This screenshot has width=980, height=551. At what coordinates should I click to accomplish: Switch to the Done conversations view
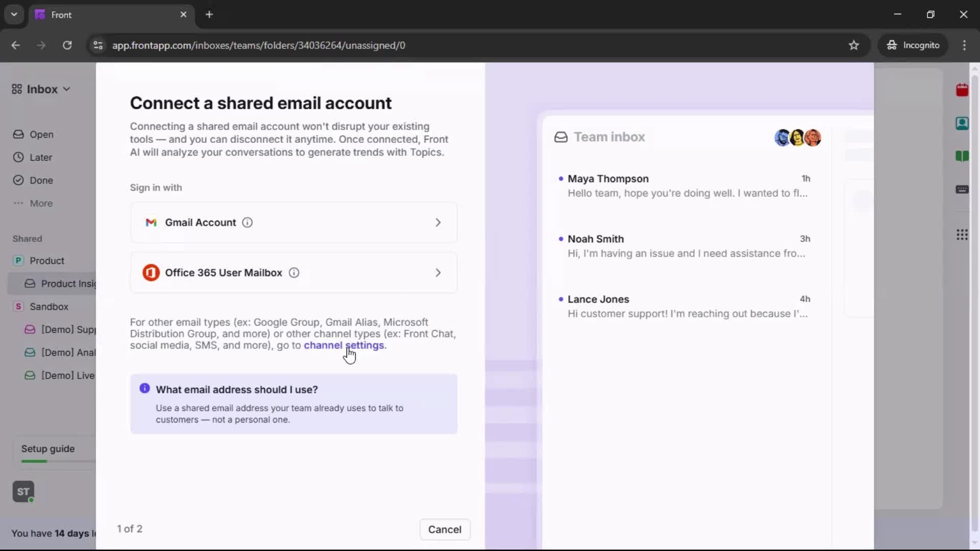[x=41, y=180]
